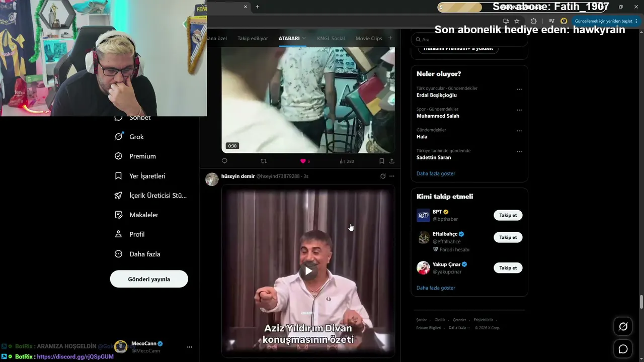
Task: Open BPT profile avatar
Action: click(x=423, y=215)
